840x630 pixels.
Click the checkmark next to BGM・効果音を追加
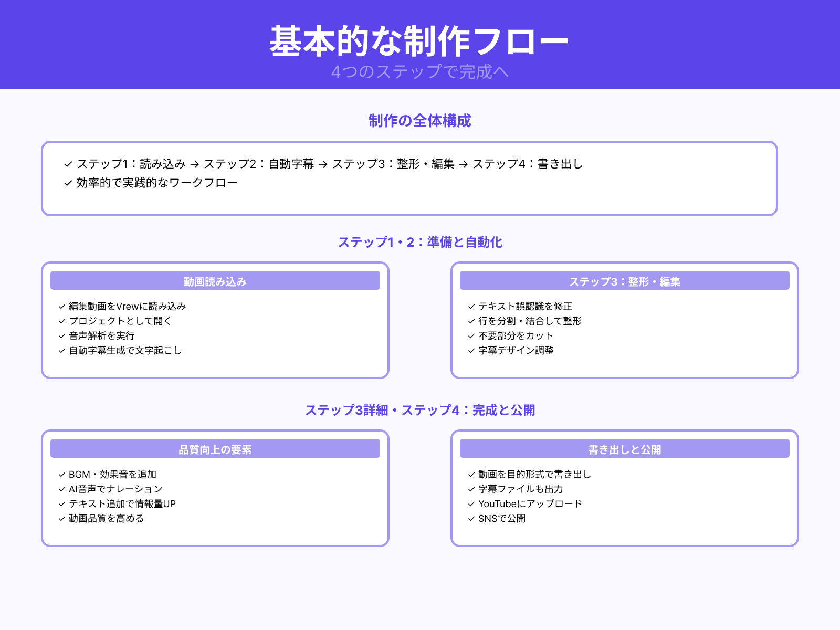60,474
